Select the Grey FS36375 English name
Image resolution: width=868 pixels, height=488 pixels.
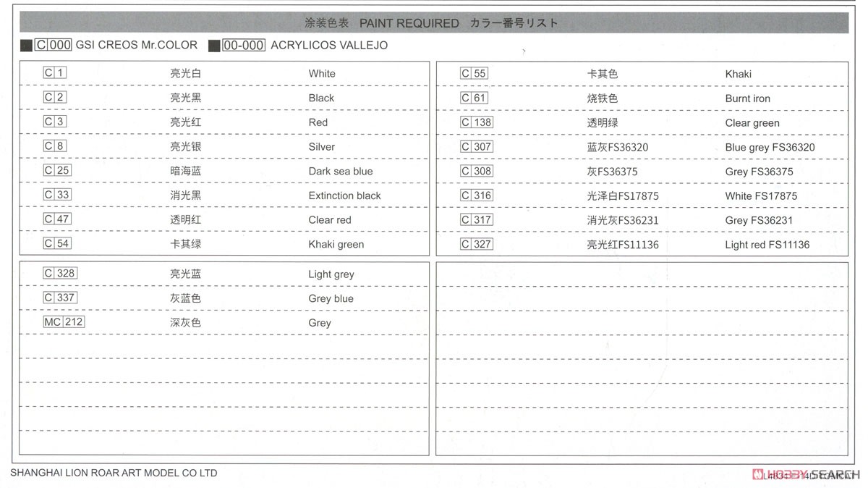(x=759, y=172)
